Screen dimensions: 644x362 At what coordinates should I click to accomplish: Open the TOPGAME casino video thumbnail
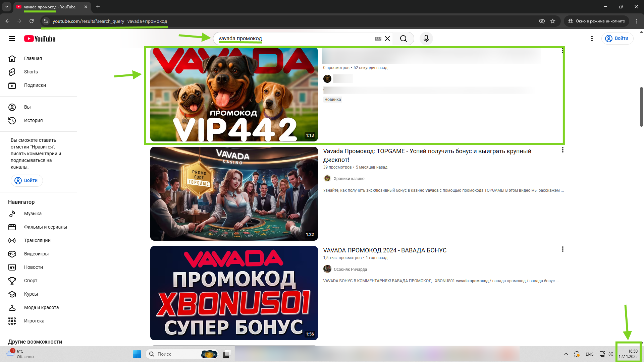click(x=234, y=194)
